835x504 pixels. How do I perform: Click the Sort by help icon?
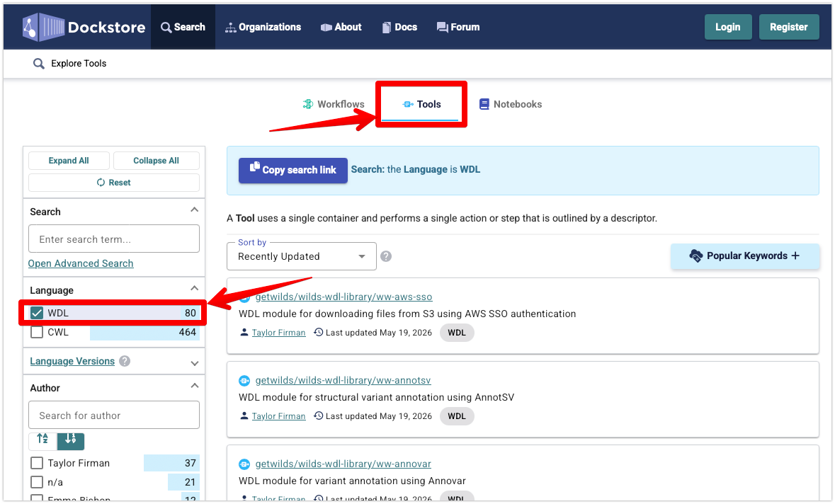click(x=386, y=256)
